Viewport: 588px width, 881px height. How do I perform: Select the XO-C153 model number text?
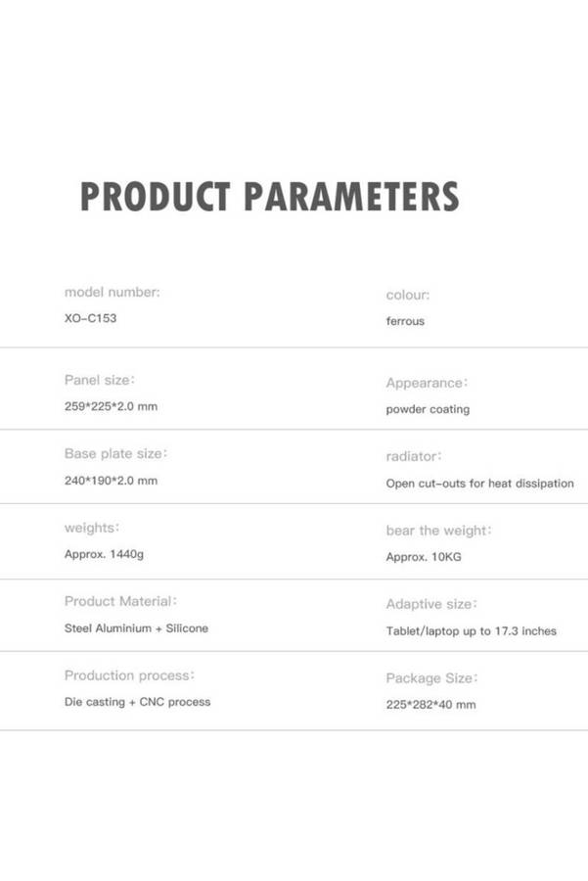click(90, 318)
